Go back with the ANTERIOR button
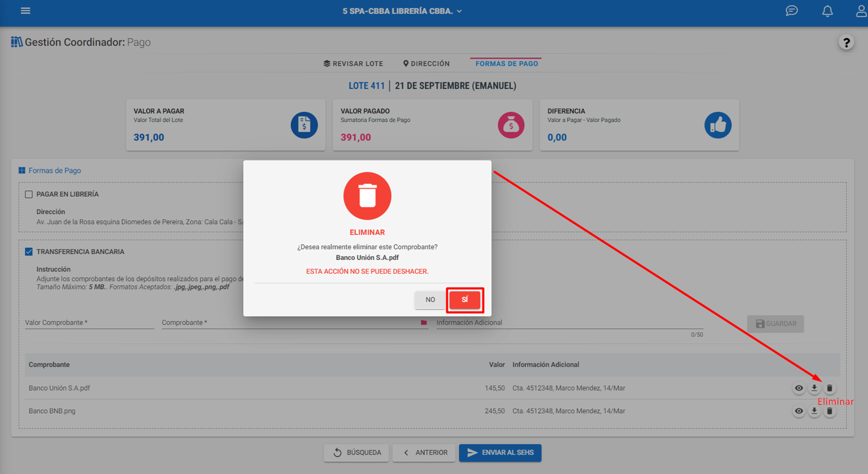868x474 pixels. [x=424, y=453]
